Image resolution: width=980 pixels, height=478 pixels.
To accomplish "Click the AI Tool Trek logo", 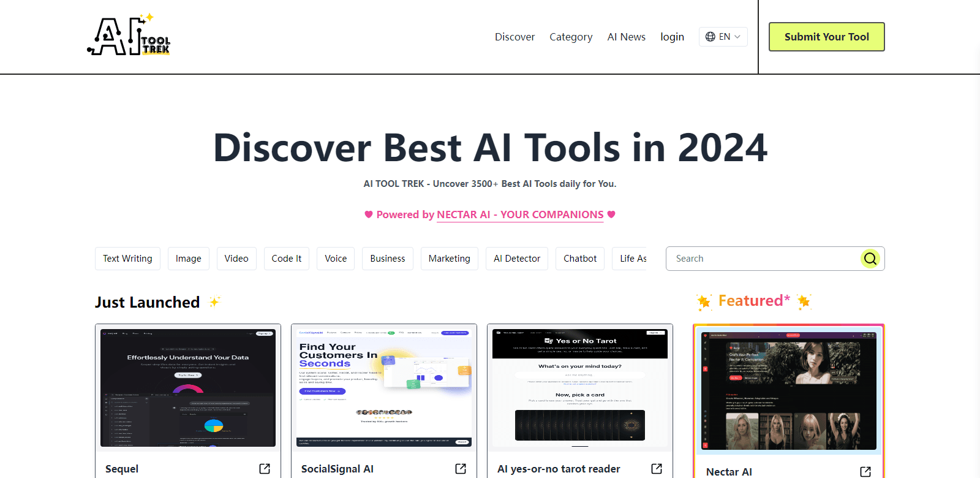I will tap(129, 36).
